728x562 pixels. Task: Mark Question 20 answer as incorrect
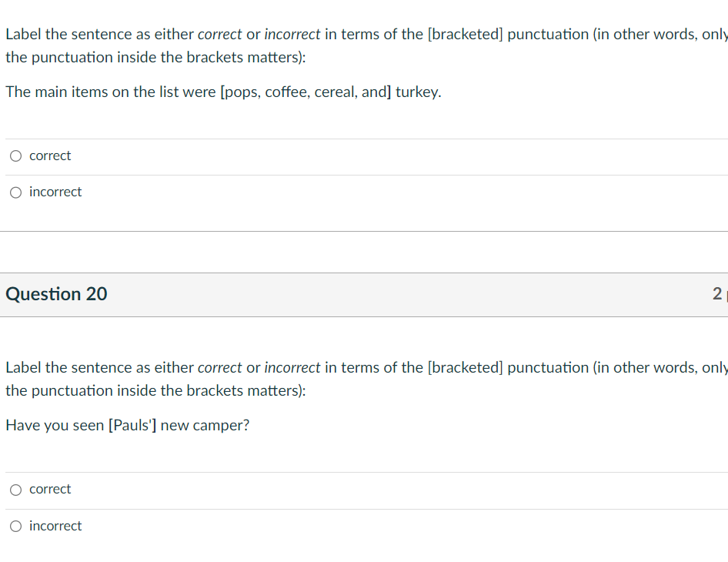click(15, 525)
